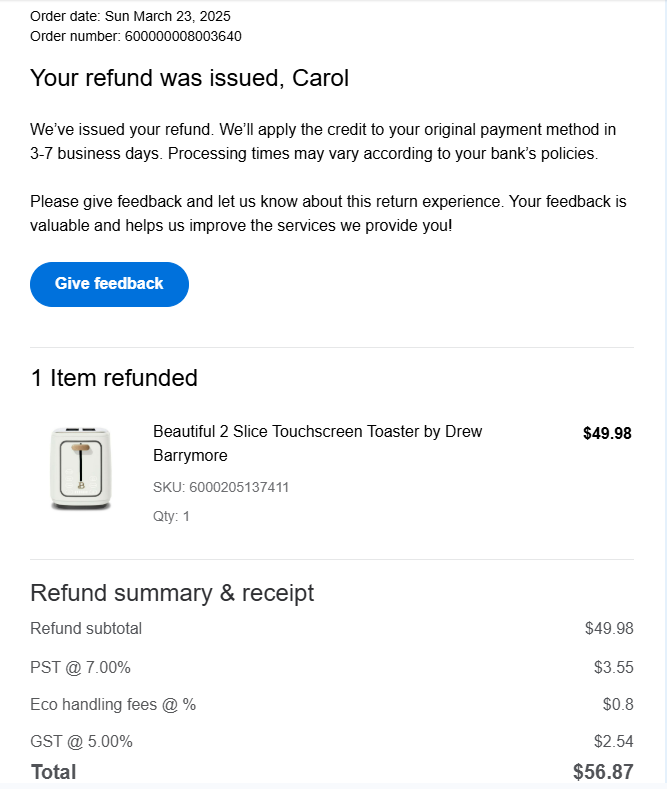Click the 'Your refund was issued, Carol' heading
The image size is (667, 789).
189,78
